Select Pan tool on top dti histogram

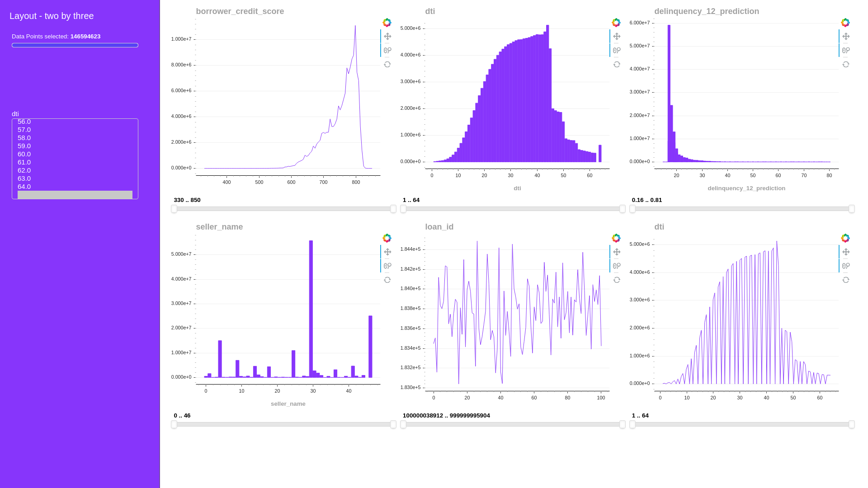[x=617, y=37]
